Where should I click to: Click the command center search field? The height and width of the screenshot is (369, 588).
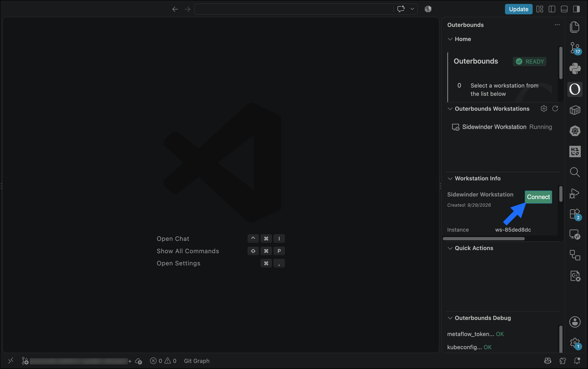click(x=294, y=9)
